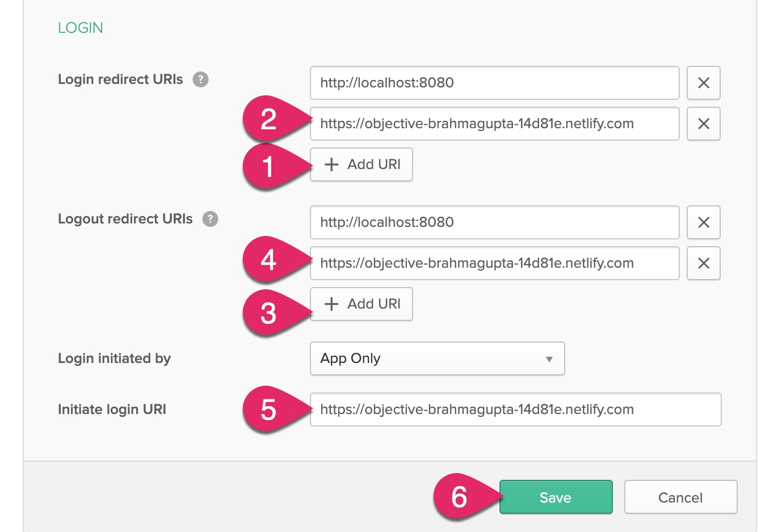Click pink marker number 6 beside Save
Viewport: 765px width, 532px height.
(460, 497)
